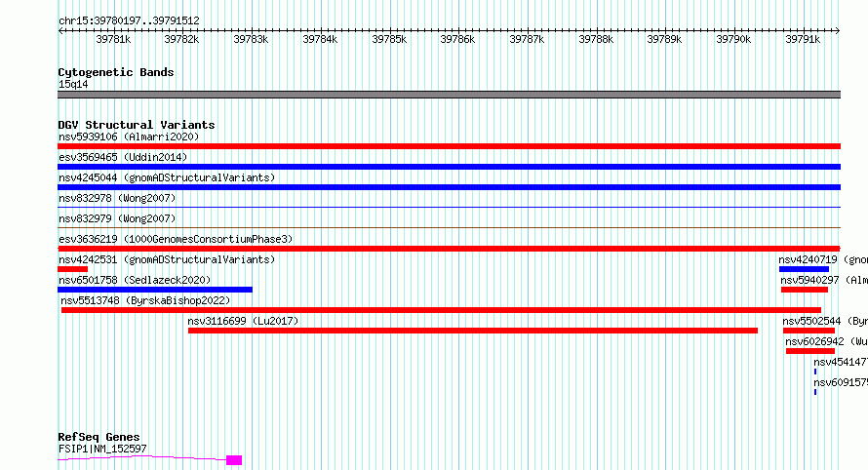Viewport: 868px width, 470px height.
Task: Click the nsv5513748 (ByrskaBishop2022) text label
Action: (x=145, y=300)
